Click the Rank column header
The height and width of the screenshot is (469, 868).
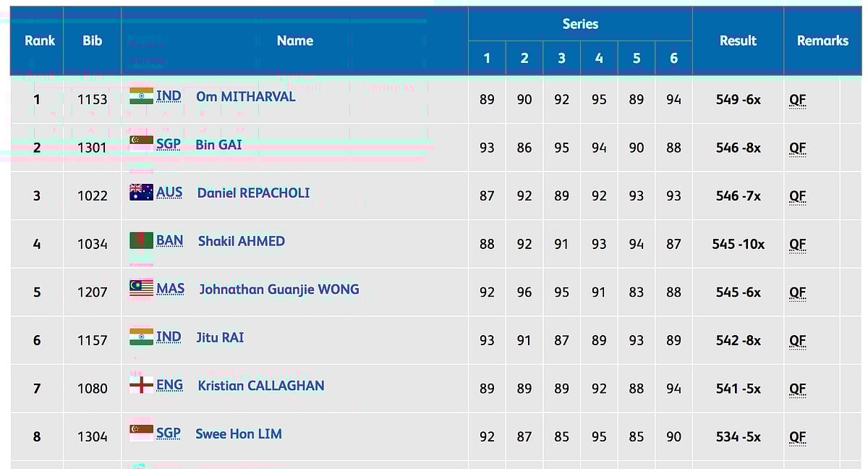click(40, 41)
